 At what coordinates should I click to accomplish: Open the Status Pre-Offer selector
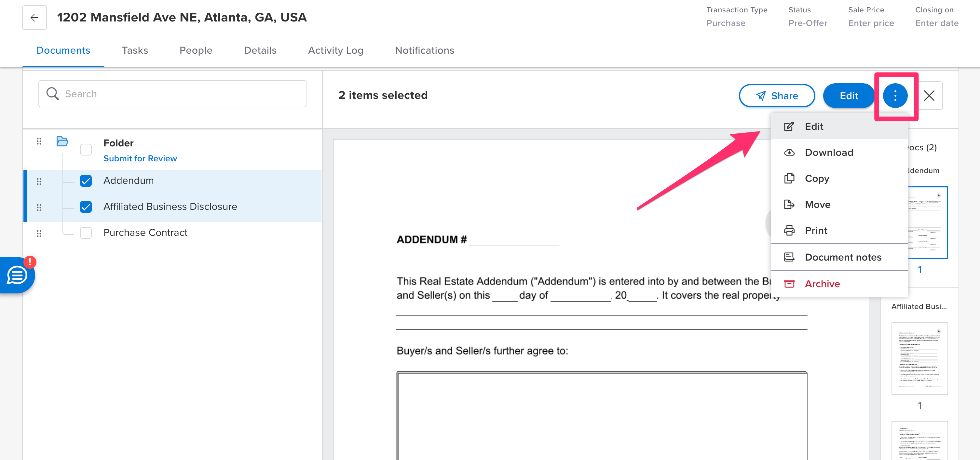(x=807, y=23)
